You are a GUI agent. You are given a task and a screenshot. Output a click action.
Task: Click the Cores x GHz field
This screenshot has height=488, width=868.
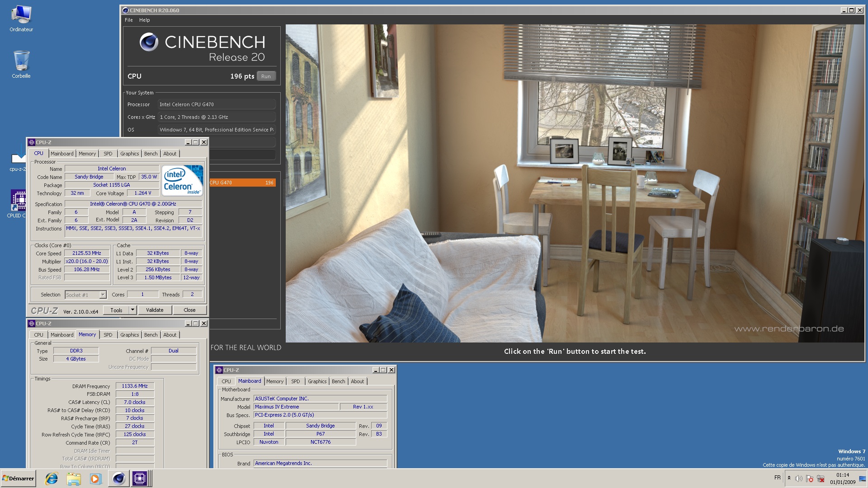click(x=217, y=117)
